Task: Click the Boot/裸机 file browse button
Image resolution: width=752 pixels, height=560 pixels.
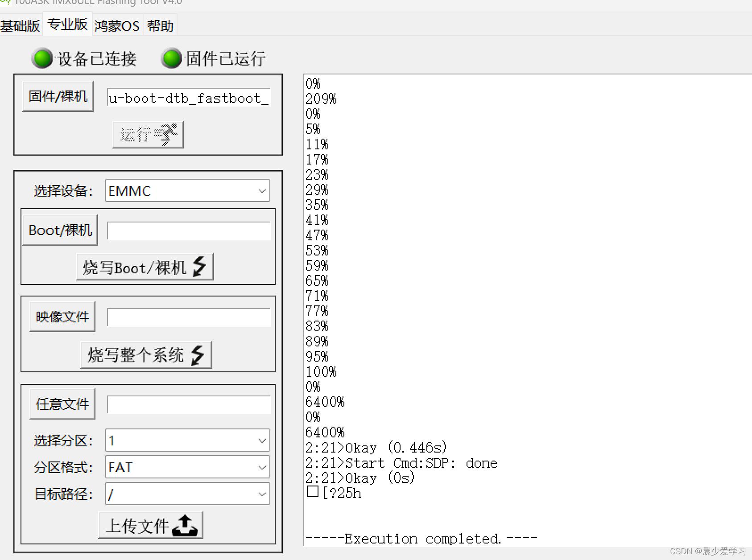Action: click(x=60, y=230)
